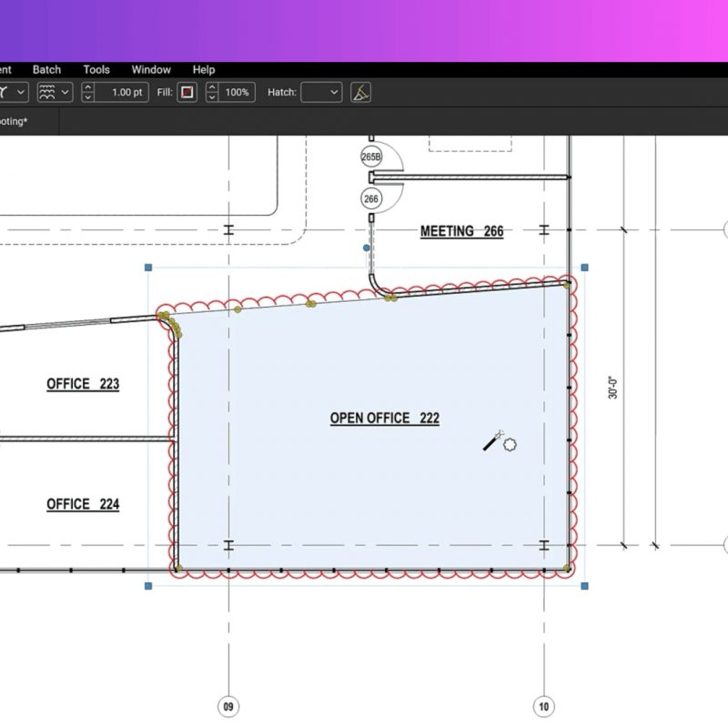Screen dimensions: 728x728
Task: Click the door tag 265B
Action: (x=371, y=157)
